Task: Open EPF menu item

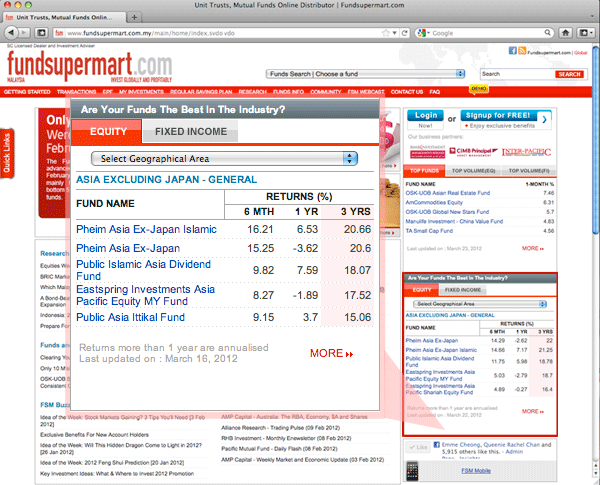Action: coord(108,92)
